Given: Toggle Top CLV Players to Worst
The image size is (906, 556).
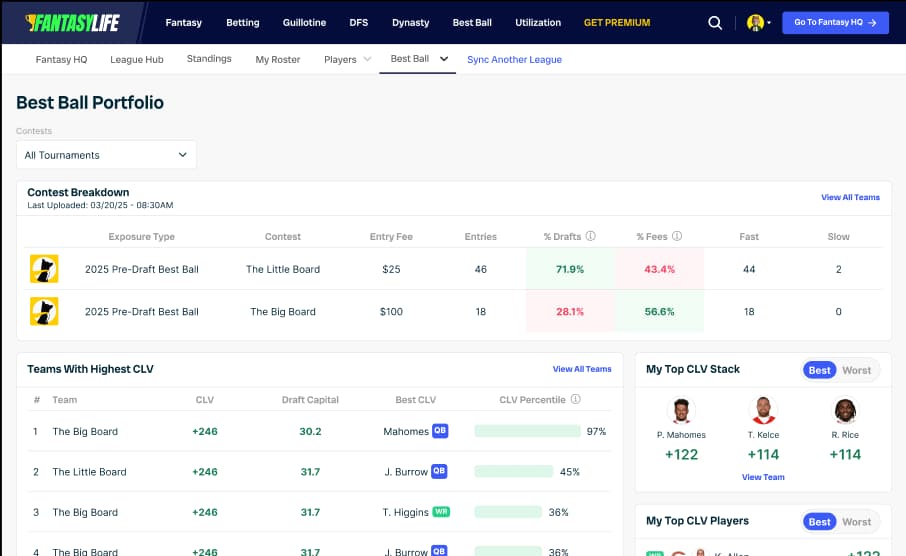Looking at the screenshot, I should point(856,522).
